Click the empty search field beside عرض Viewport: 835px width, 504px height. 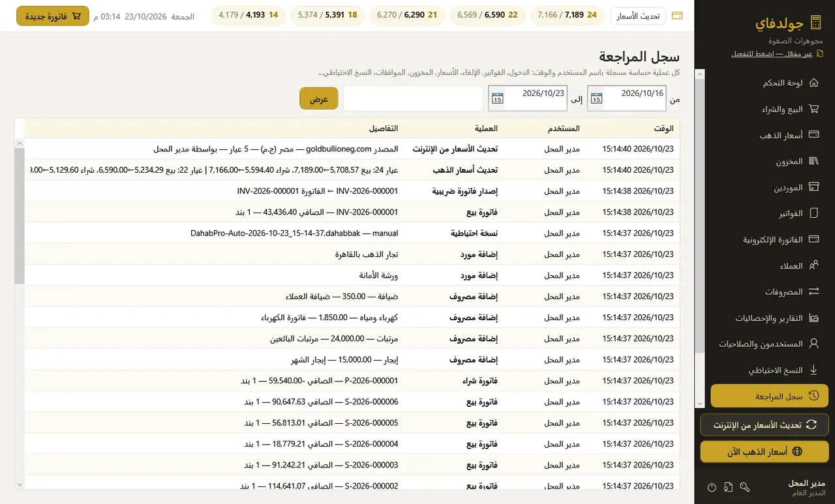pos(413,98)
